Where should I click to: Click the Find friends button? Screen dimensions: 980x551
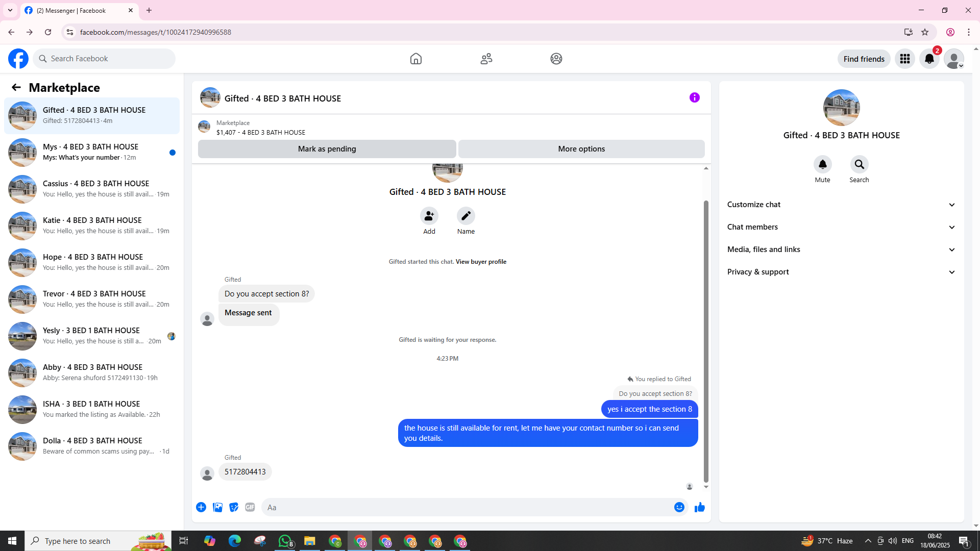point(864,59)
